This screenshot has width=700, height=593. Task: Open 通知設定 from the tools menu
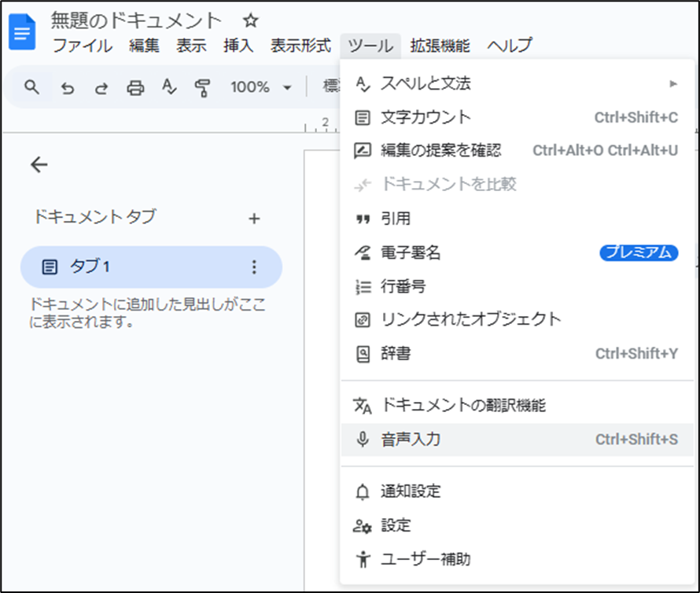point(517,492)
